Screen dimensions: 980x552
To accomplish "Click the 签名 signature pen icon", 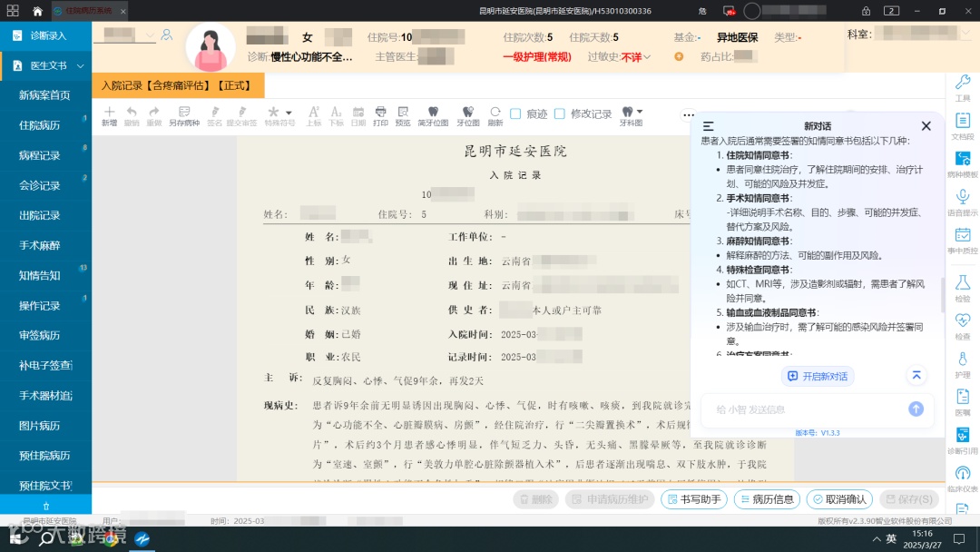I will tap(215, 112).
